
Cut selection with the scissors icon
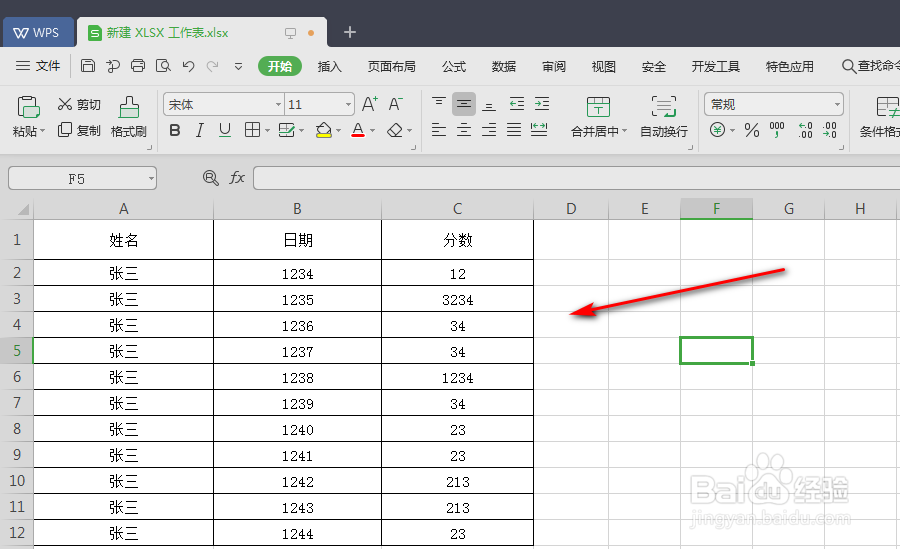click(65, 104)
